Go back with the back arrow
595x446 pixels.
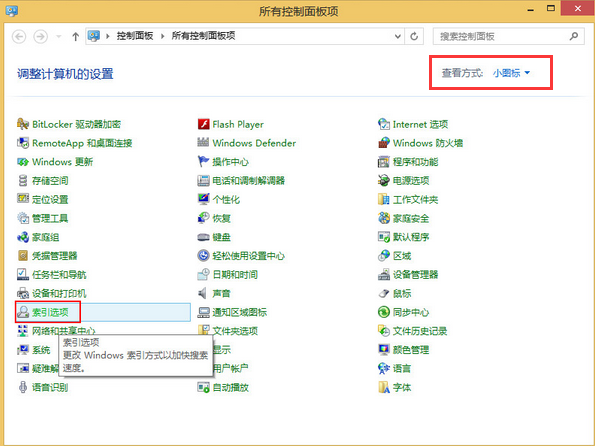coord(19,36)
